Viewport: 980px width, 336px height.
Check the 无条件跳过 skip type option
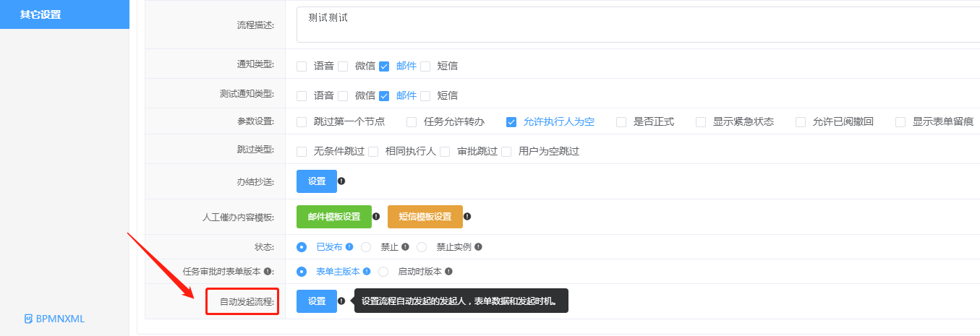coord(302,152)
